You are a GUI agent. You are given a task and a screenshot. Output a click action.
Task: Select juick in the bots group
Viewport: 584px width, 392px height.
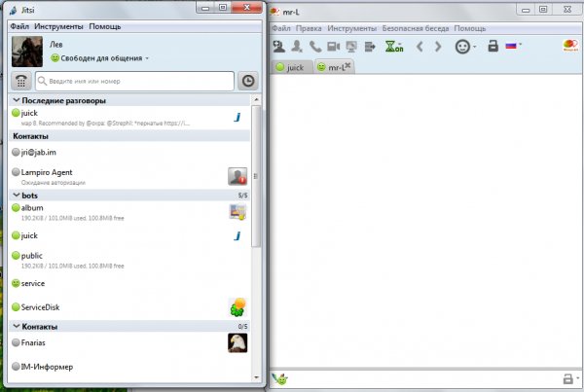pos(128,235)
